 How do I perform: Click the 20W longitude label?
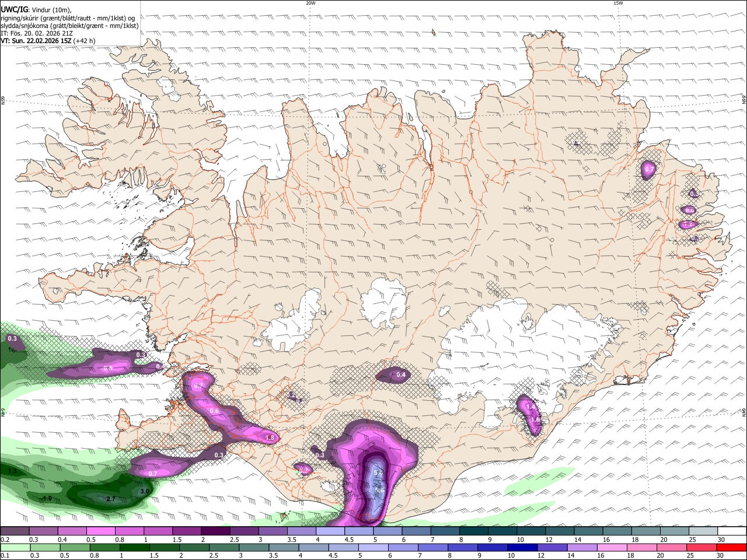click(x=310, y=3)
